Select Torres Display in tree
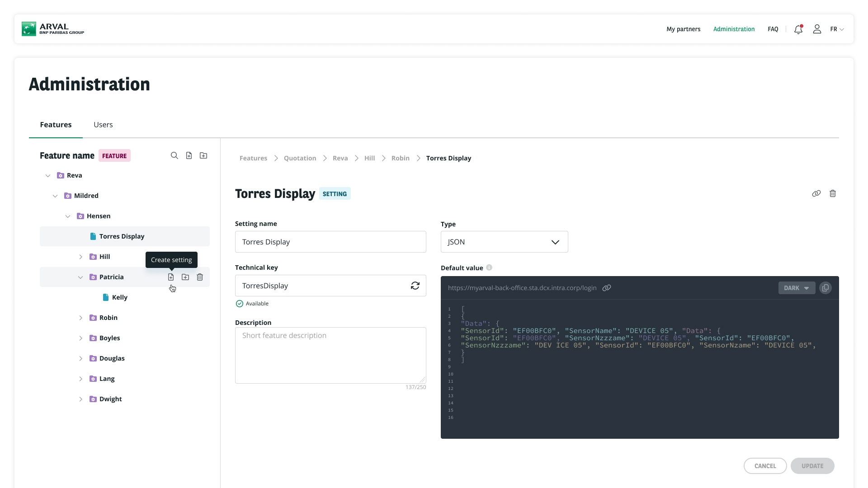This screenshot has width=868, height=488. [125, 236]
